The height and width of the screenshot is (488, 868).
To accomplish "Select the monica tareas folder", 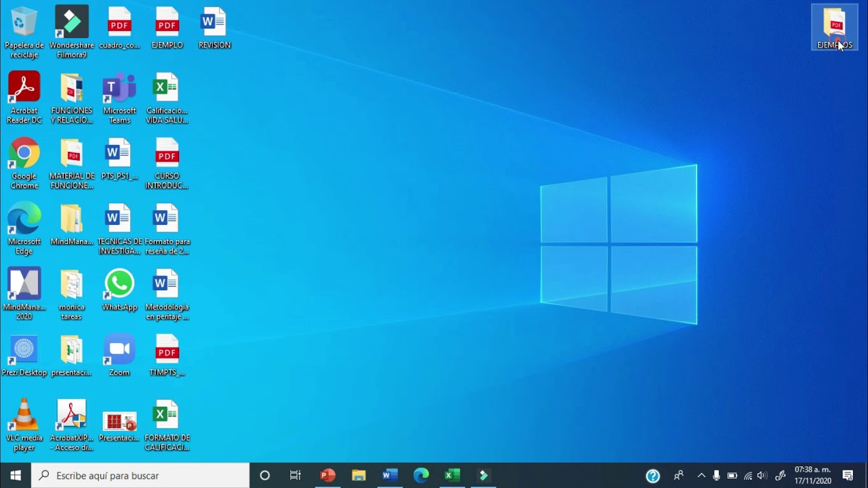I will click(x=71, y=295).
